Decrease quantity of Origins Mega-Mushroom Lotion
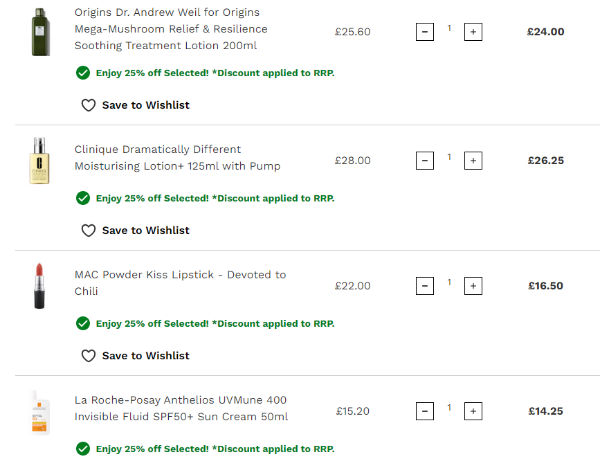Image resolution: width=600 pixels, height=468 pixels. (424, 32)
